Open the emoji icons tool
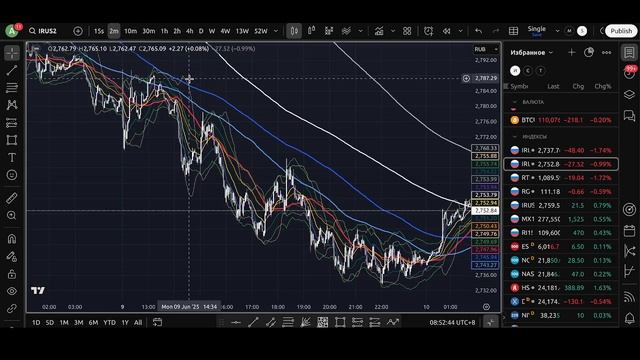Image resolution: width=640 pixels, height=360 pixels. [x=12, y=175]
